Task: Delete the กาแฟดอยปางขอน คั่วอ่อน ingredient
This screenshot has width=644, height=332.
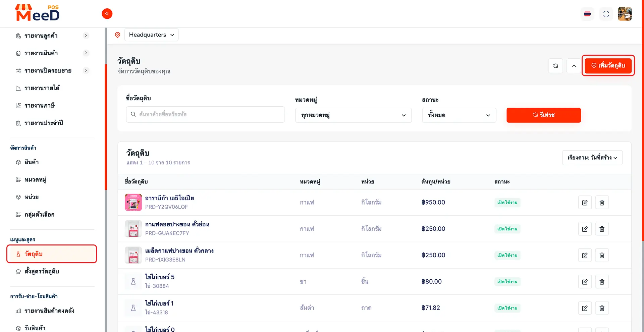Action: [x=602, y=229]
